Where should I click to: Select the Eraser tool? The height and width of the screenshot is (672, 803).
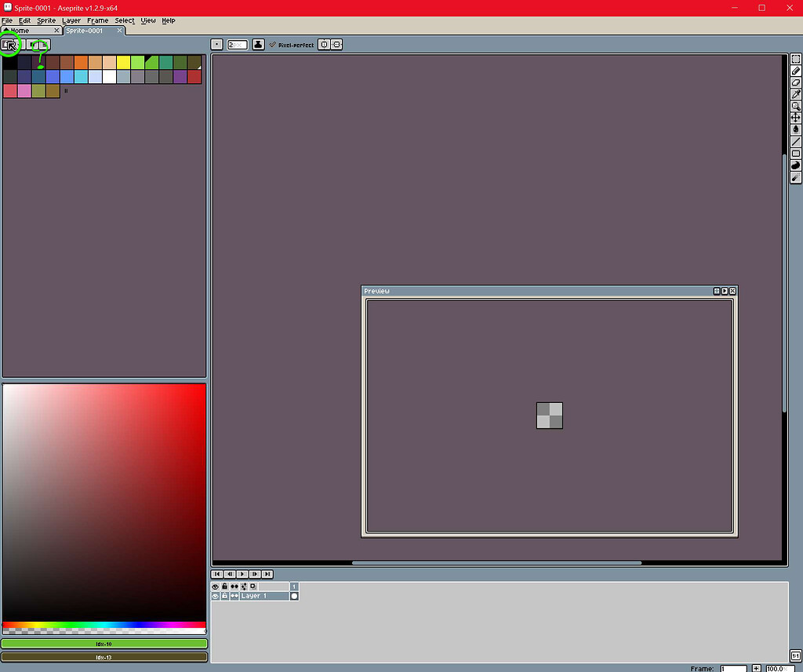point(796,82)
